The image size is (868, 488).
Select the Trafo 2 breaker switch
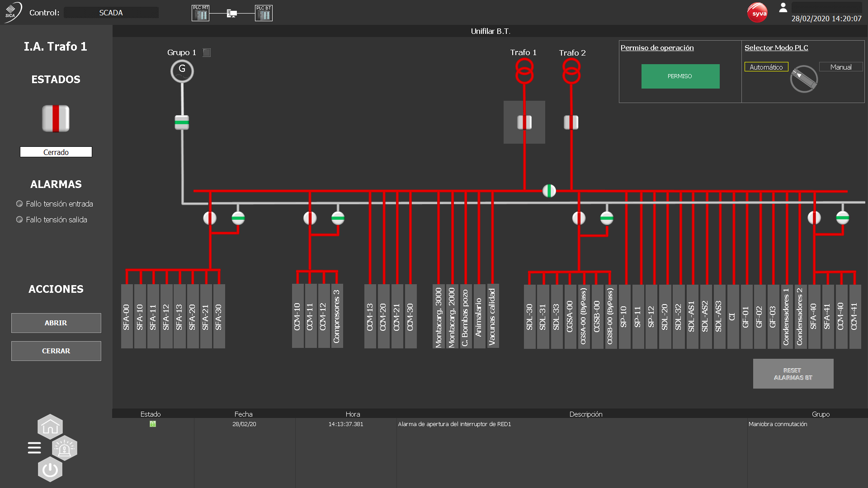(x=571, y=122)
